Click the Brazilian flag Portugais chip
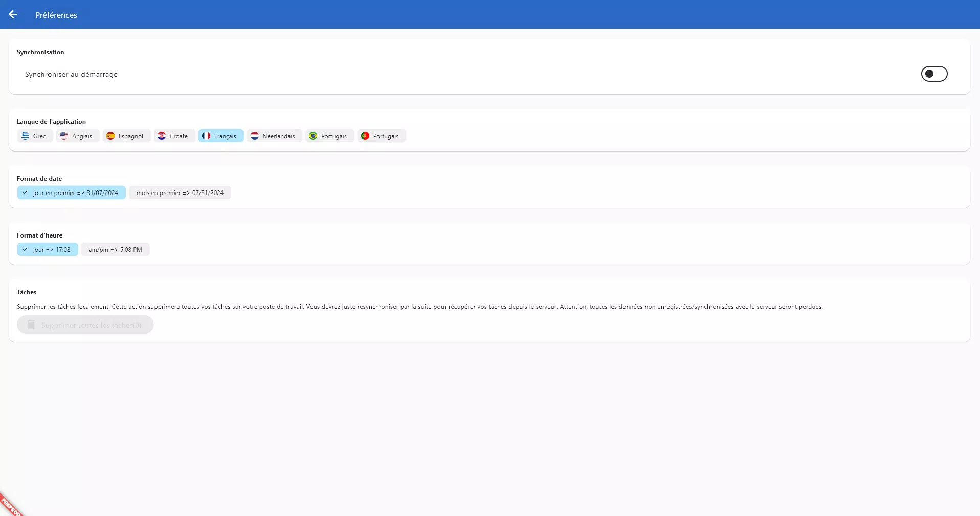This screenshot has height=516, width=980. pos(329,136)
